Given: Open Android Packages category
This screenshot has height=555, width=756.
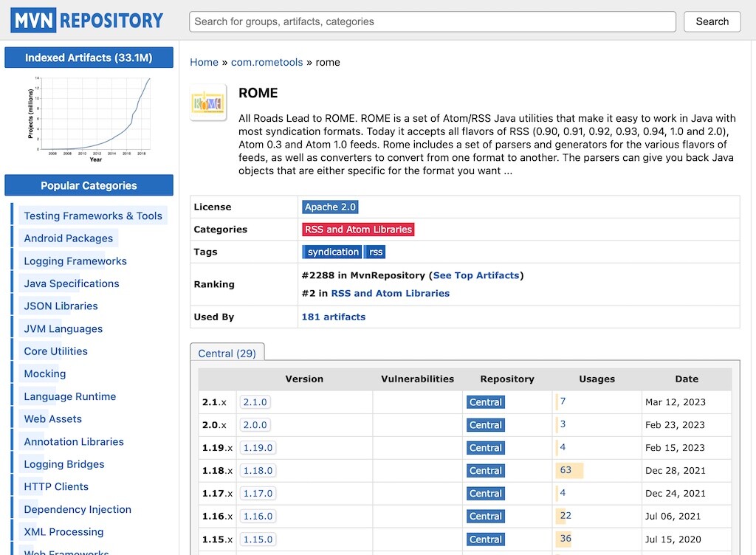Looking at the screenshot, I should 69,238.
